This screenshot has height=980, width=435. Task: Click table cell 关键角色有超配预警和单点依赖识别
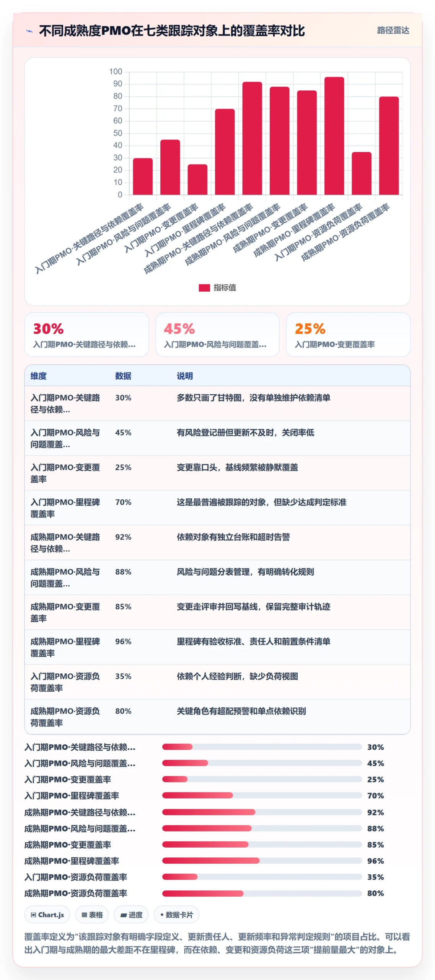(x=241, y=711)
